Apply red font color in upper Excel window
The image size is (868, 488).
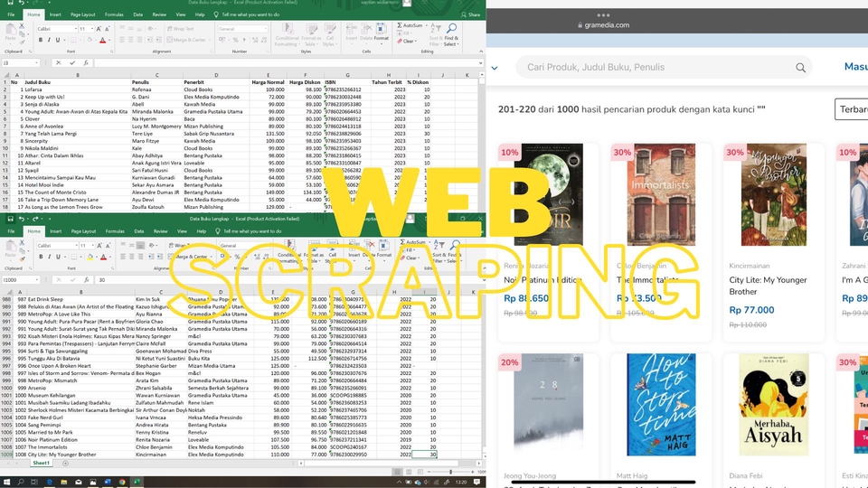pos(102,40)
